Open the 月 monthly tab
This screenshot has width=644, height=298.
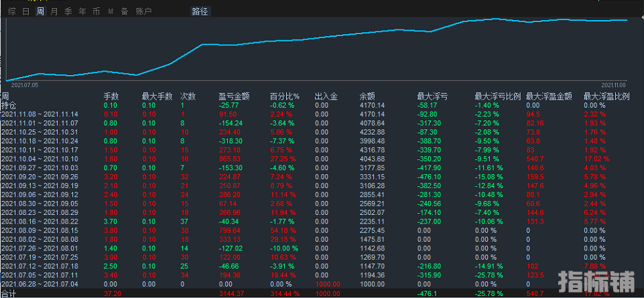(54, 11)
